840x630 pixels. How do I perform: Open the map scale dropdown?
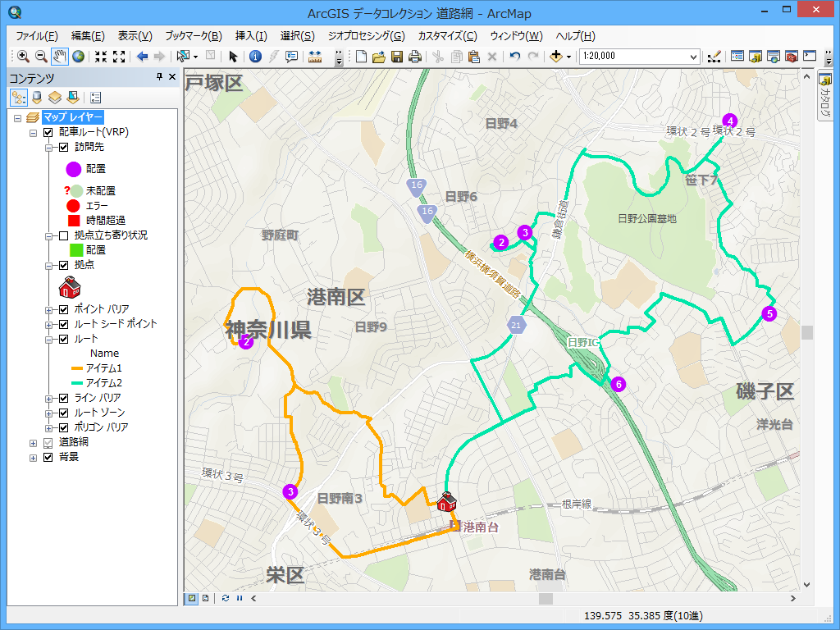[692, 57]
